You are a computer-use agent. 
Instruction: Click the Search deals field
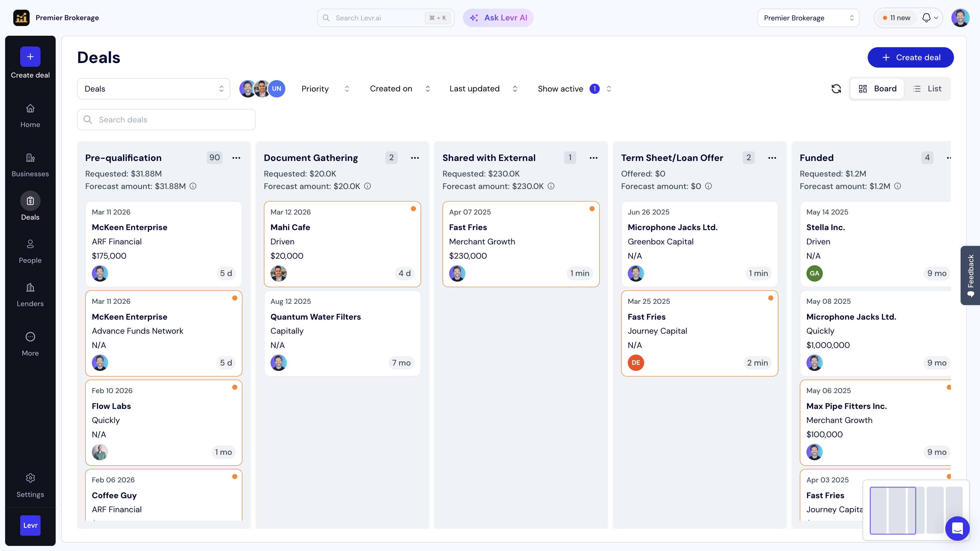[166, 120]
